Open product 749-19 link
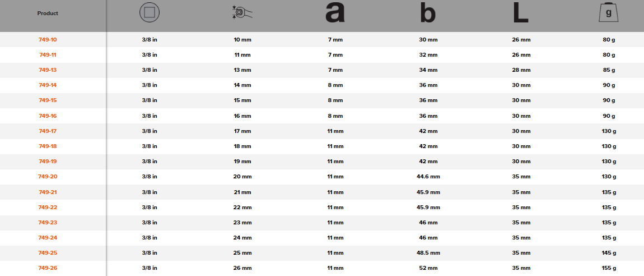Image resolution: width=644 pixels, height=276 pixels. (x=48, y=162)
